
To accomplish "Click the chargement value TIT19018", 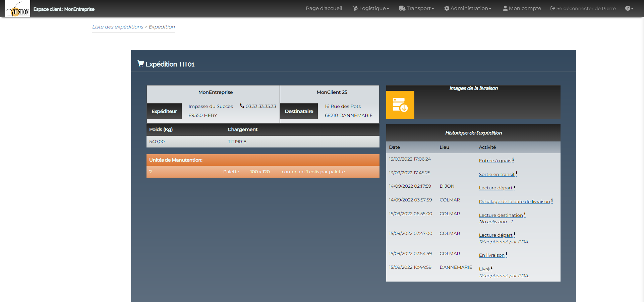I will 237,141.
